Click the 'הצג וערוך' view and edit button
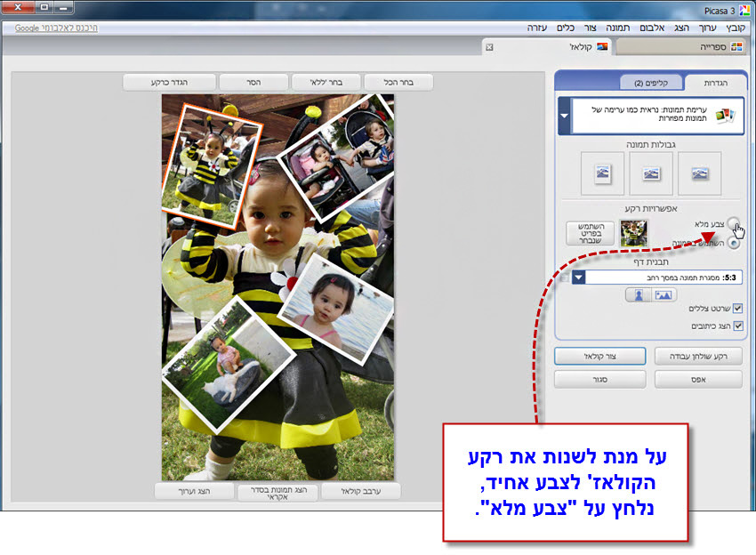 (194, 491)
